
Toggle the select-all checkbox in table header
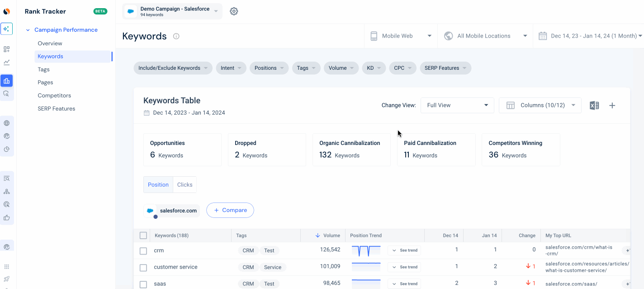point(143,236)
